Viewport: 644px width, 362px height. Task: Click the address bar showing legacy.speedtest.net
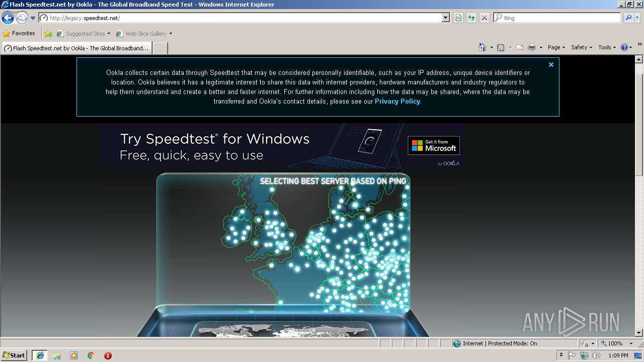[240, 18]
